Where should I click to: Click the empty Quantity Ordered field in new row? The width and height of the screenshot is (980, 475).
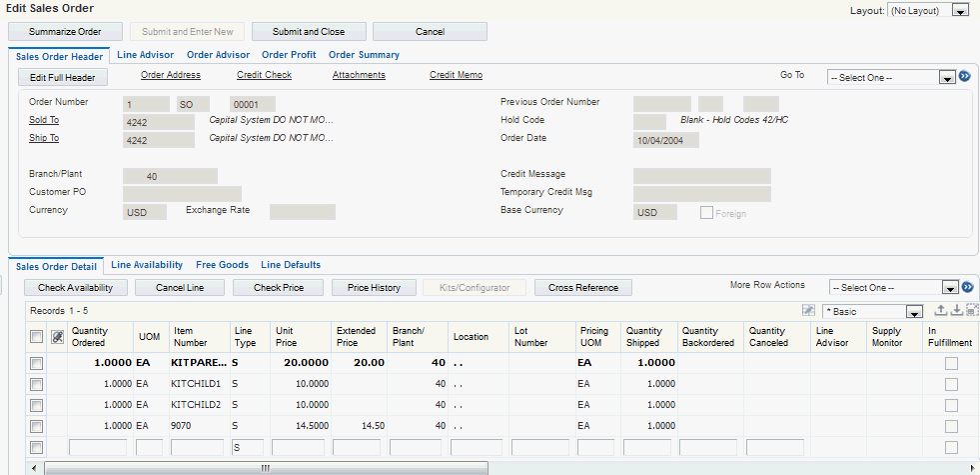98,447
